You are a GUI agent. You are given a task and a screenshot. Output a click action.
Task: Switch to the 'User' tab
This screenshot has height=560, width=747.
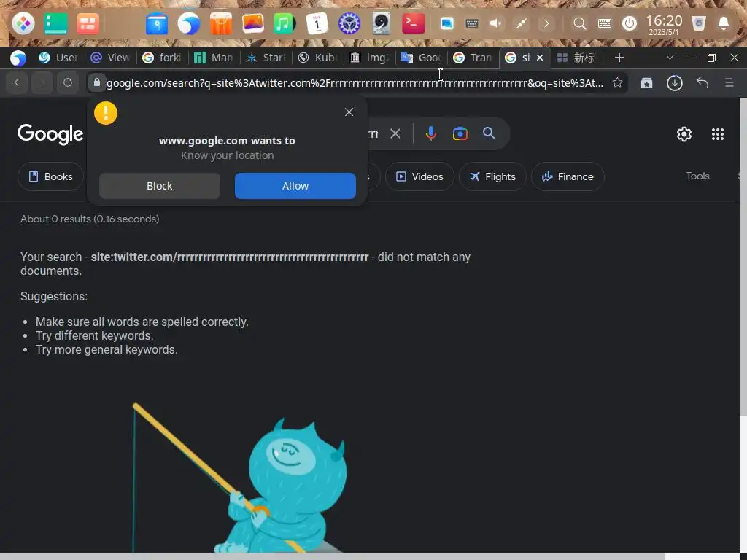58,58
